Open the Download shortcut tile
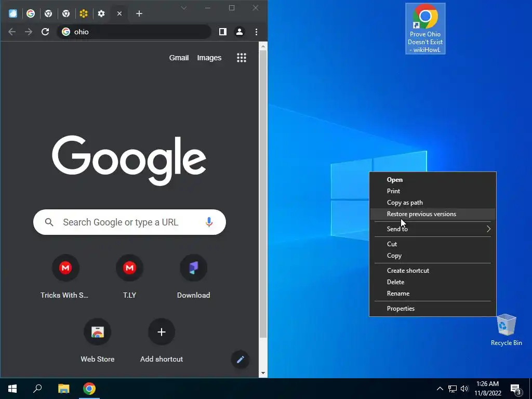Viewport: 532px width, 399px height. 193,277
